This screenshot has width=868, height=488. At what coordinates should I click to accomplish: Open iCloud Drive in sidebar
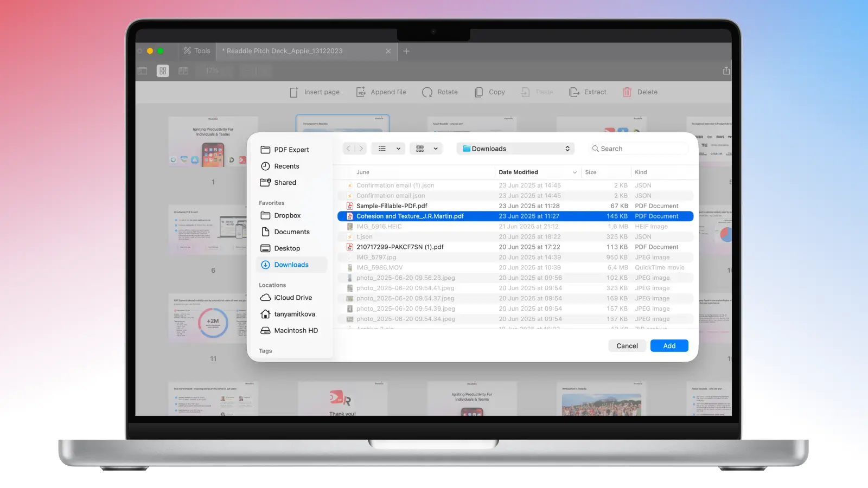pyautogui.click(x=293, y=298)
